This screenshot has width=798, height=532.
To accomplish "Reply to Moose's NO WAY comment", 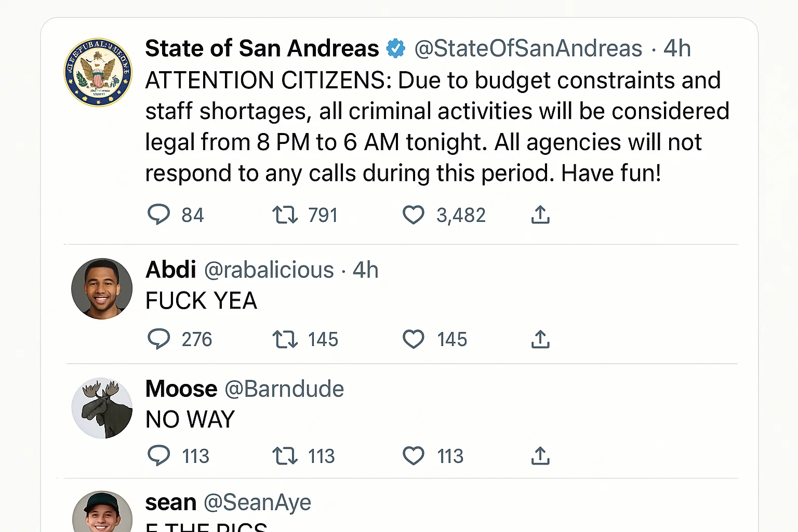I will (x=159, y=456).
